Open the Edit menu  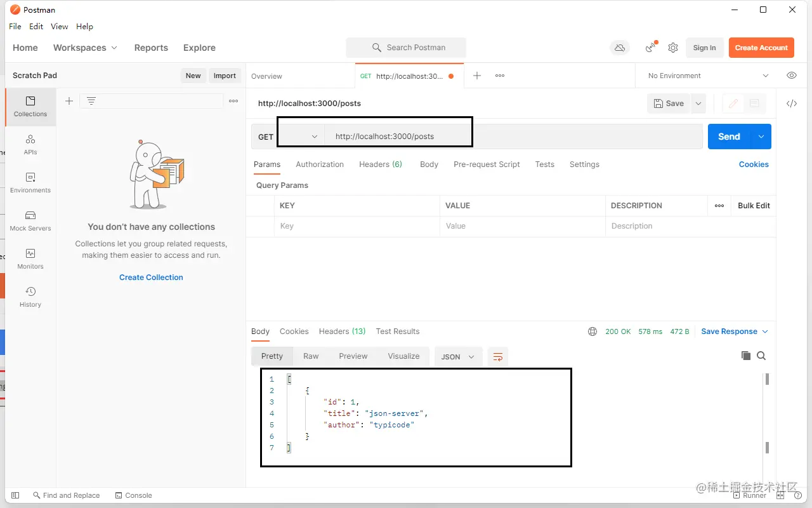[36, 27]
